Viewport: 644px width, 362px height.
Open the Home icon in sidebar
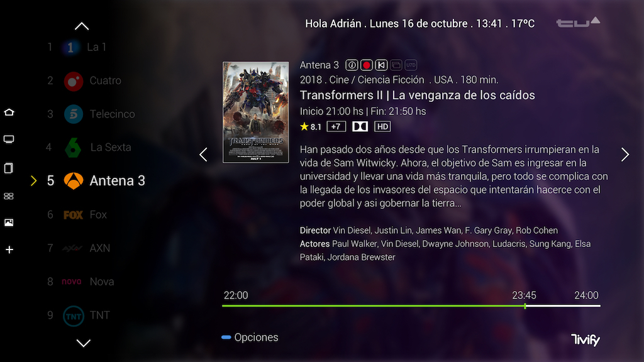(9, 112)
